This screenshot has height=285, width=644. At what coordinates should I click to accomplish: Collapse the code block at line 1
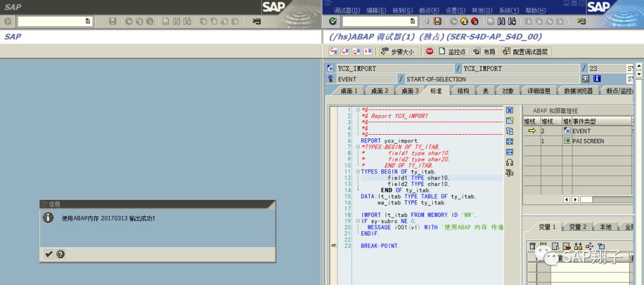click(358, 110)
